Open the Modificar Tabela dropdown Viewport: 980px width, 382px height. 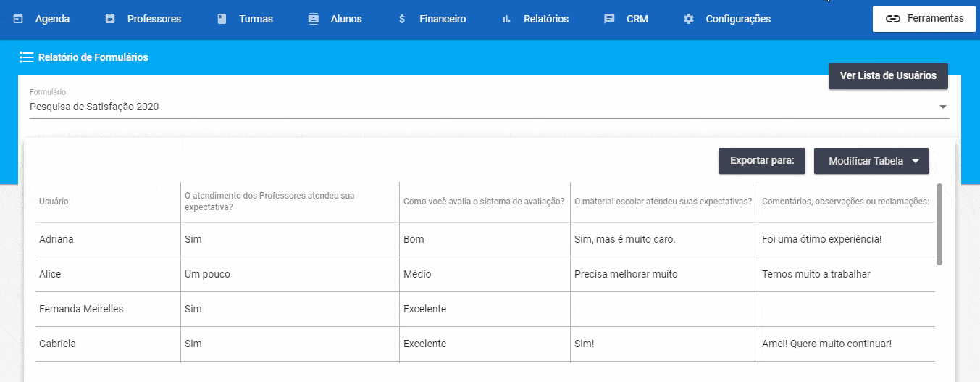coord(871,161)
